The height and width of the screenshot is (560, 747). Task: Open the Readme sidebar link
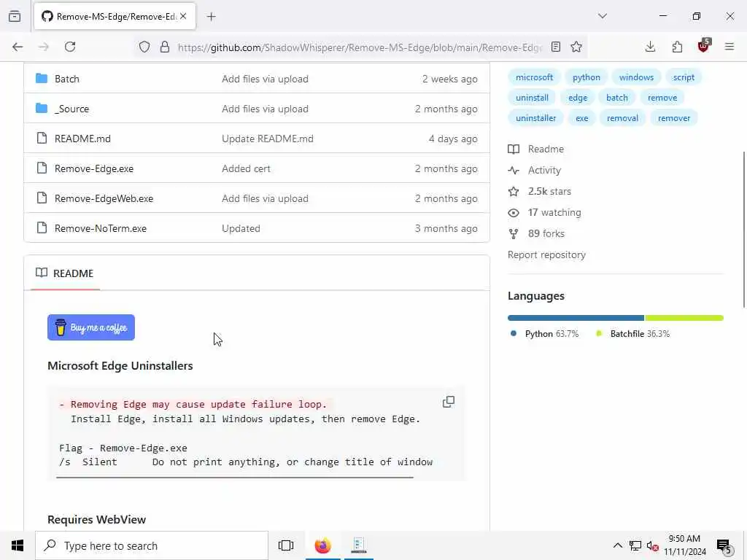pyautogui.click(x=536, y=149)
